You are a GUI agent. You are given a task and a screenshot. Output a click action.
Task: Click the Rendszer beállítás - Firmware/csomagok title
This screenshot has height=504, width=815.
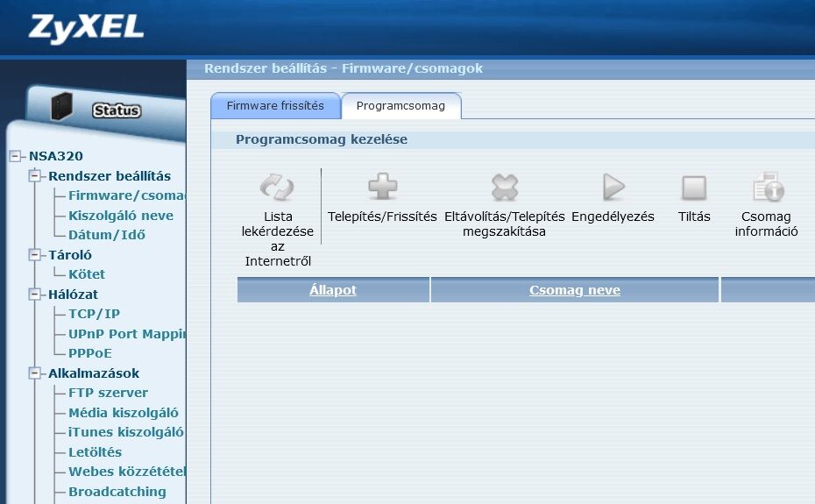point(343,68)
